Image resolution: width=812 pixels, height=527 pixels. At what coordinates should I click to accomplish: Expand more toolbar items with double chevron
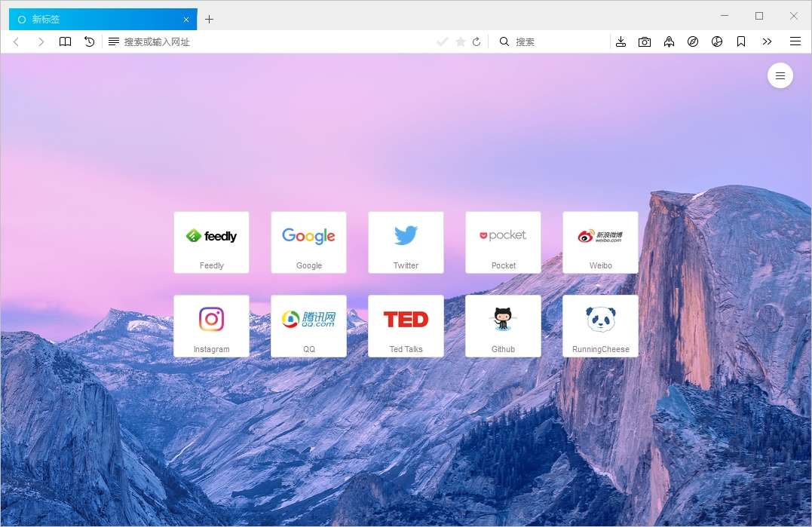767,41
